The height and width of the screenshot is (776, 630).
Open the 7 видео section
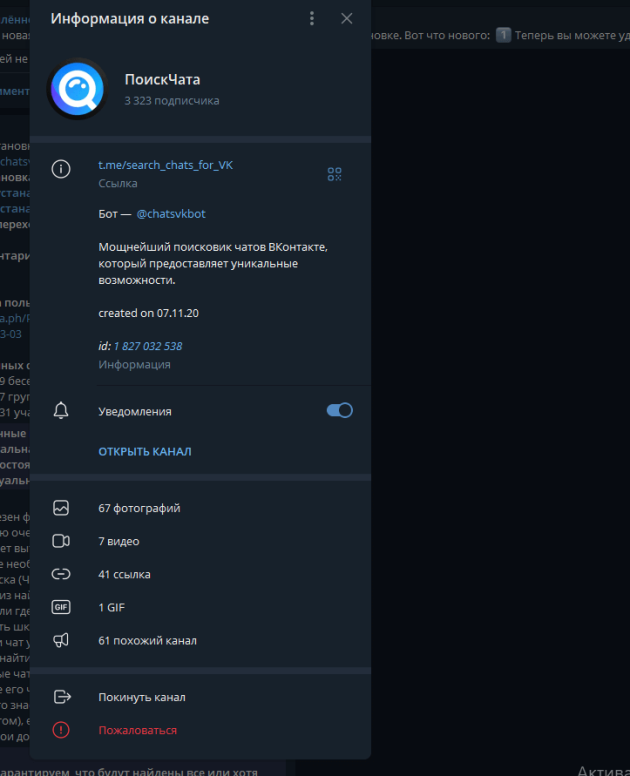click(200, 541)
